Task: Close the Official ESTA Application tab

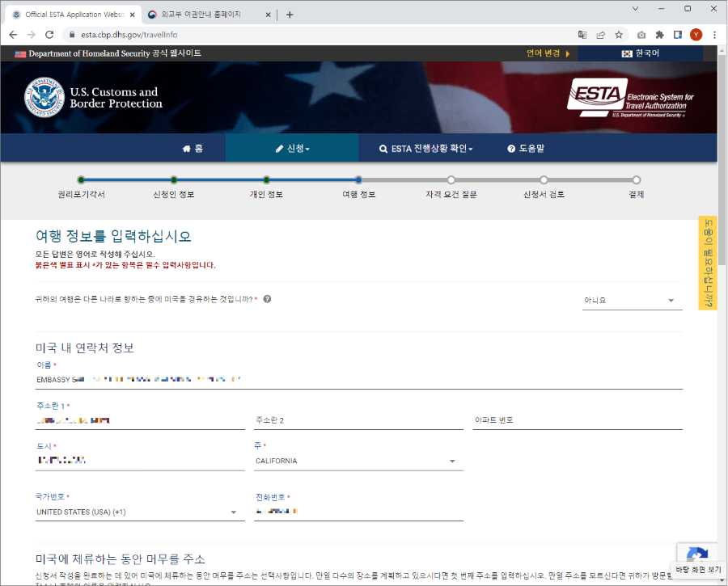Action: [x=133, y=15]
